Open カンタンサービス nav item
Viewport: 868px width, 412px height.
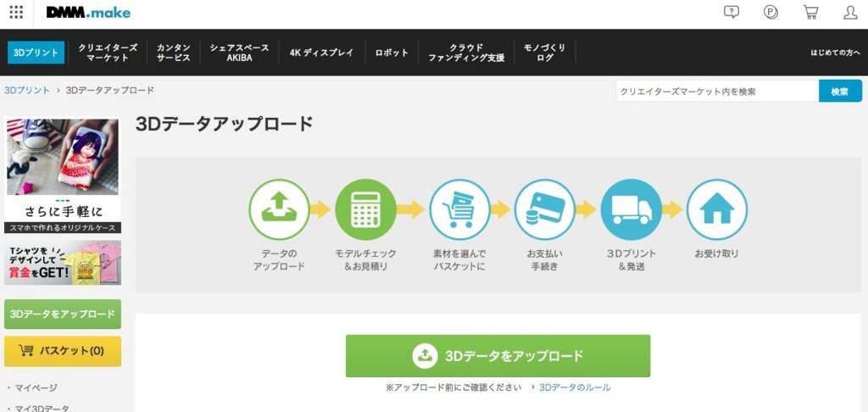coord(173,53)
